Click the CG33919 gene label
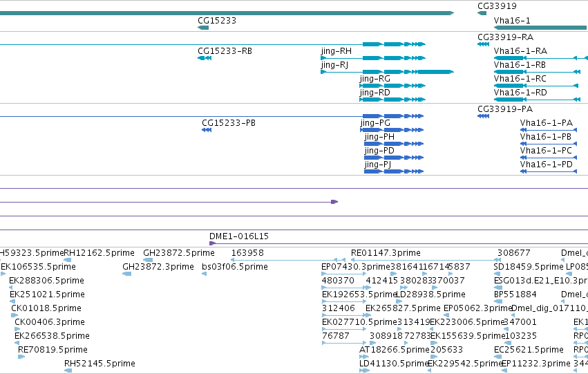588x374 pixels. pos(497,6)
